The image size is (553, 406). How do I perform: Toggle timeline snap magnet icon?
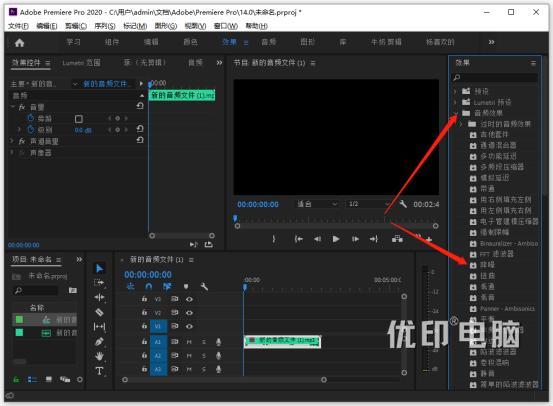tap(149, 286)
